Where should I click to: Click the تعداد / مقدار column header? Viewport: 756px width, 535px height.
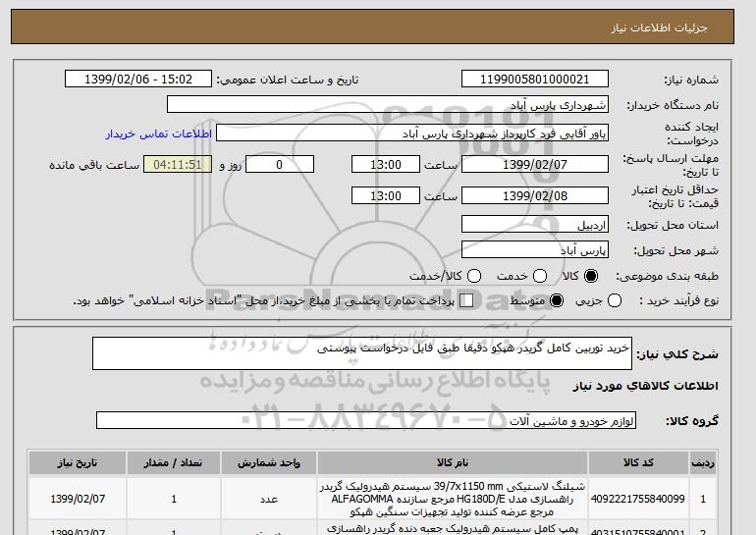(x=174, y=462)
